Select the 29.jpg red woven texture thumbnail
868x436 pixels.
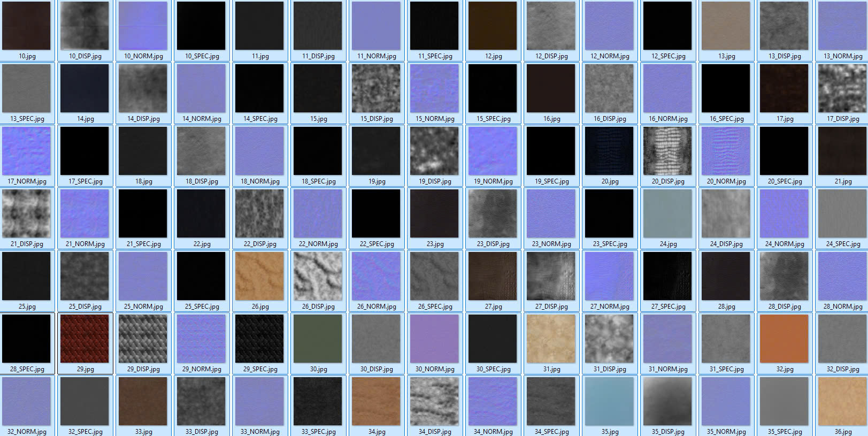85,339
